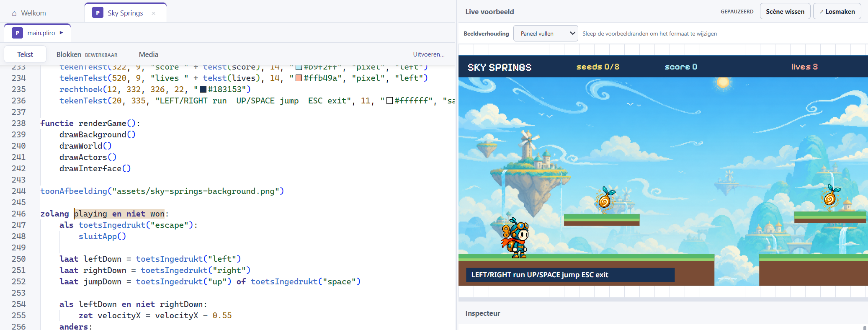Click the renderGame function name on line 238
Screen dimensions: 868x330
[102, 123]
